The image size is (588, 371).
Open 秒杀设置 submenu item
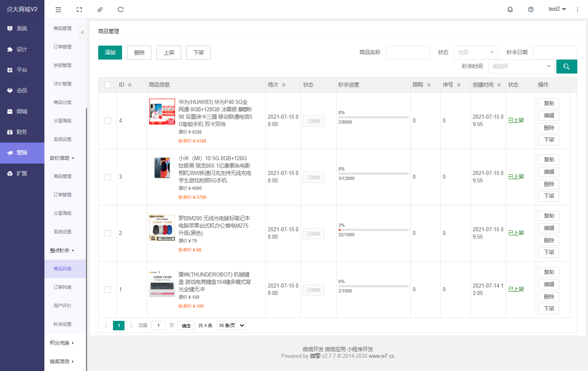(62, 324)
